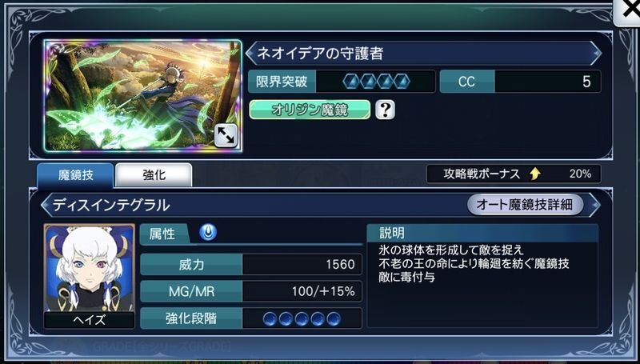Close the dialog with the X button
Viewport: 640px width, 364px height.
point(627,10)
